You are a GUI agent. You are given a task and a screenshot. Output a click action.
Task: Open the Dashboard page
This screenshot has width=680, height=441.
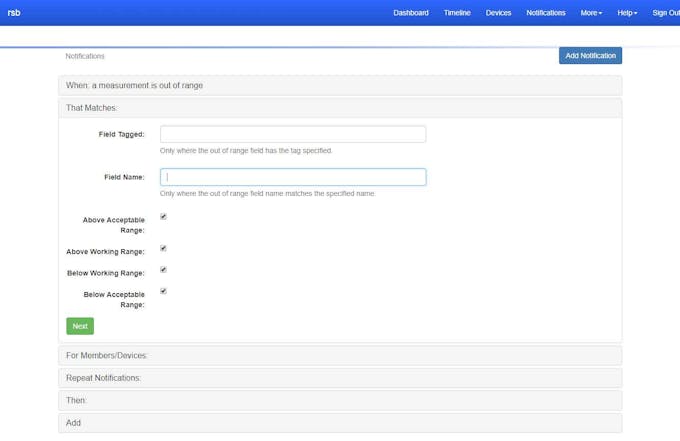pyautogui.click(x=411, y=13)
